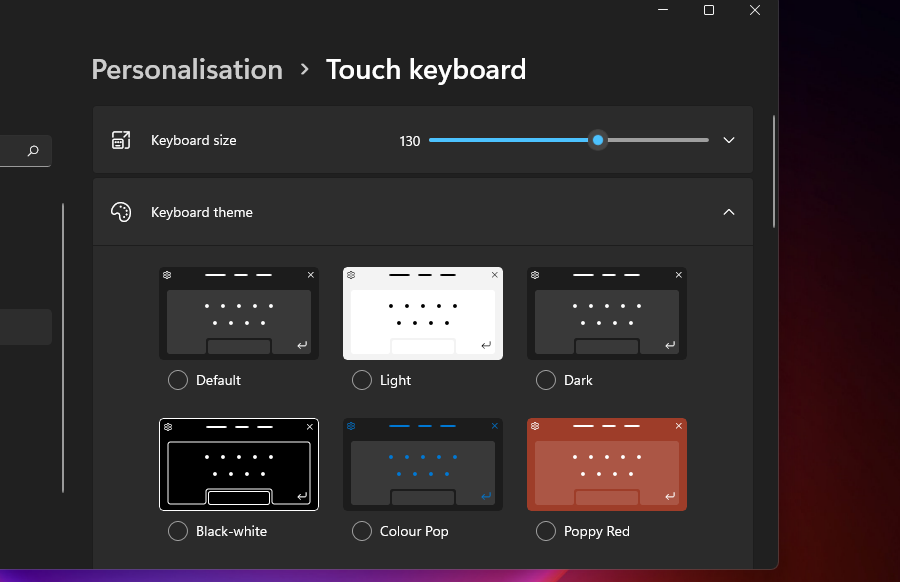Choose the Light theme radio button
This screenshot has width=900, height=582.
362,380
